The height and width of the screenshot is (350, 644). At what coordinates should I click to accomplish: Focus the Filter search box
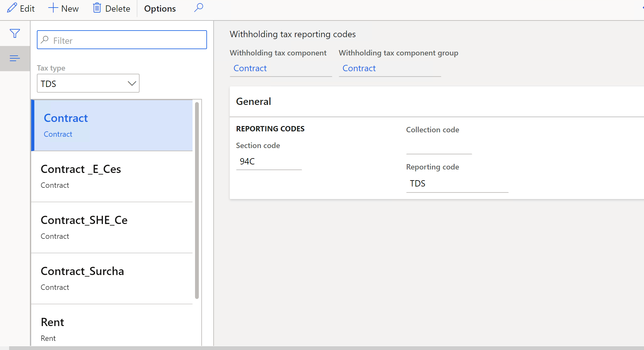click(122, 40)
